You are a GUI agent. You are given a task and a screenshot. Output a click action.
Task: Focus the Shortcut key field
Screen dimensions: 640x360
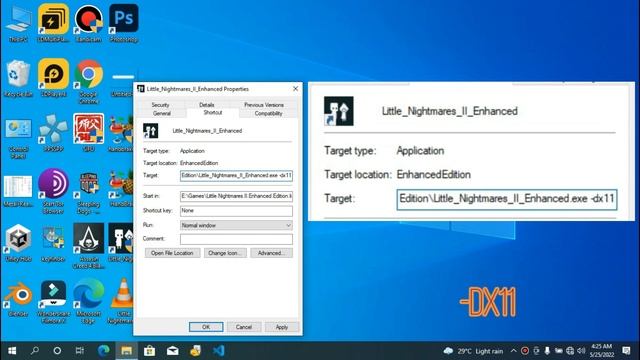point(236,211)
